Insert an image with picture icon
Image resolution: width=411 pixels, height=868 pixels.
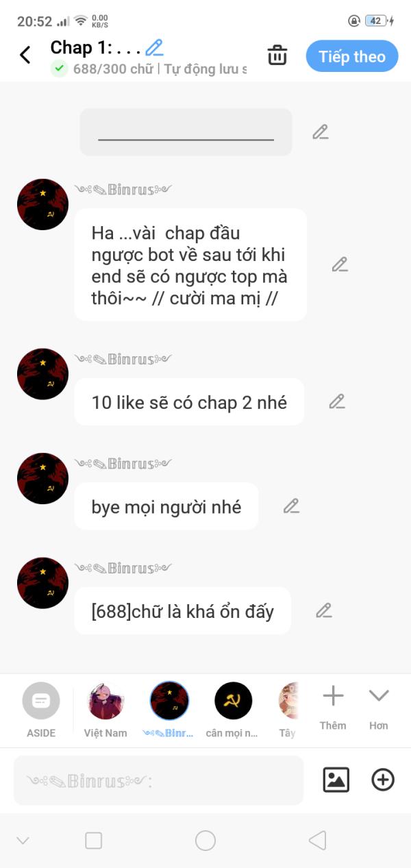(336, 780)
